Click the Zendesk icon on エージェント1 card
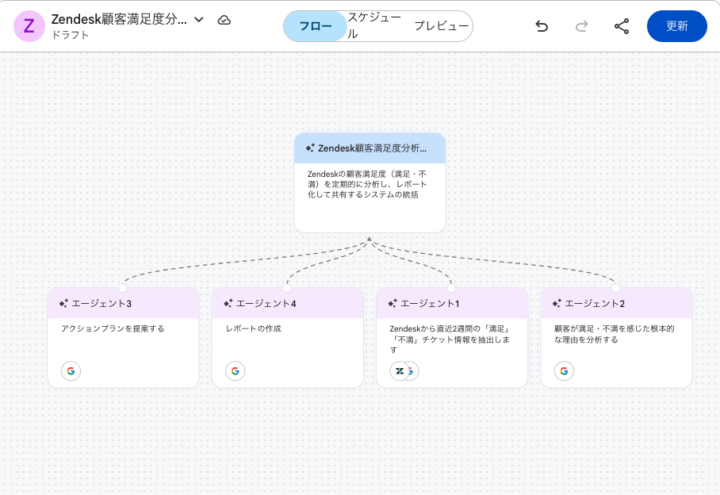 pos(400,371)
